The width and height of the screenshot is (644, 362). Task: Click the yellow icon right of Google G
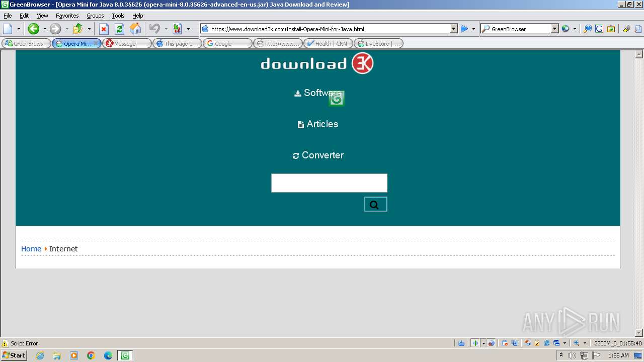click(611, 29)
